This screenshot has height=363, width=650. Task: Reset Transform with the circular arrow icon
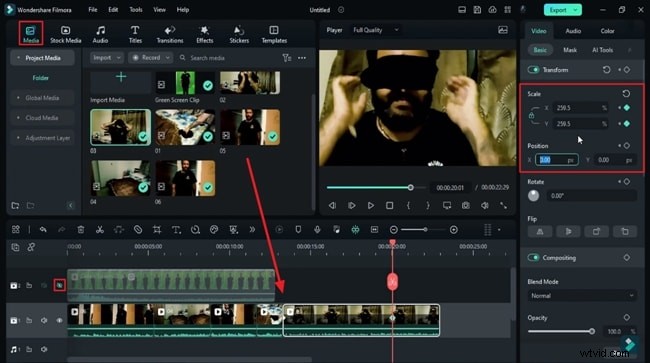pos(606,70)
